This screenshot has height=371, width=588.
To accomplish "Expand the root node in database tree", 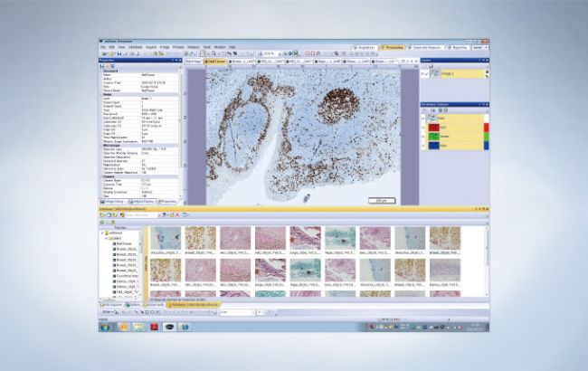I will pyautogui.click(x=102, y=232).
